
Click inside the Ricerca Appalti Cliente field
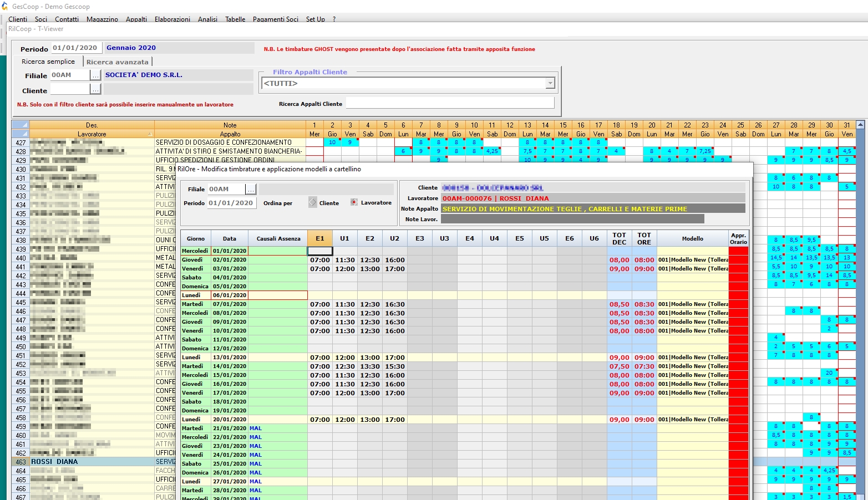[449, 103]
